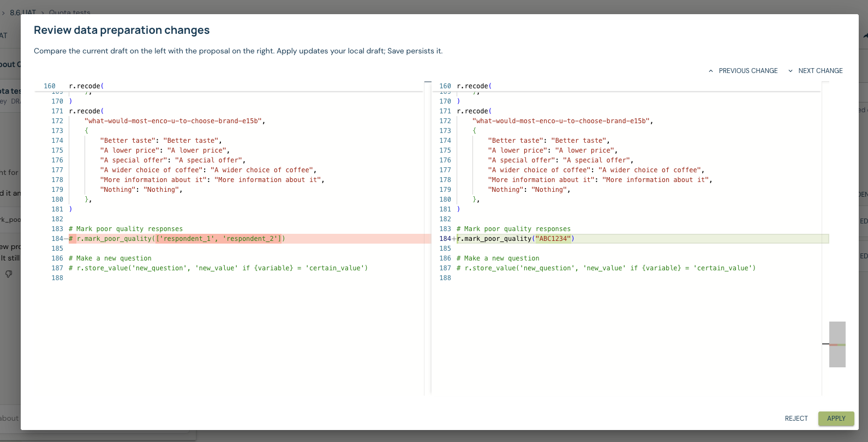Click the "A special offer" line in the left pane
The height and width of the screenshot is (442, 868).
(173, 160)
